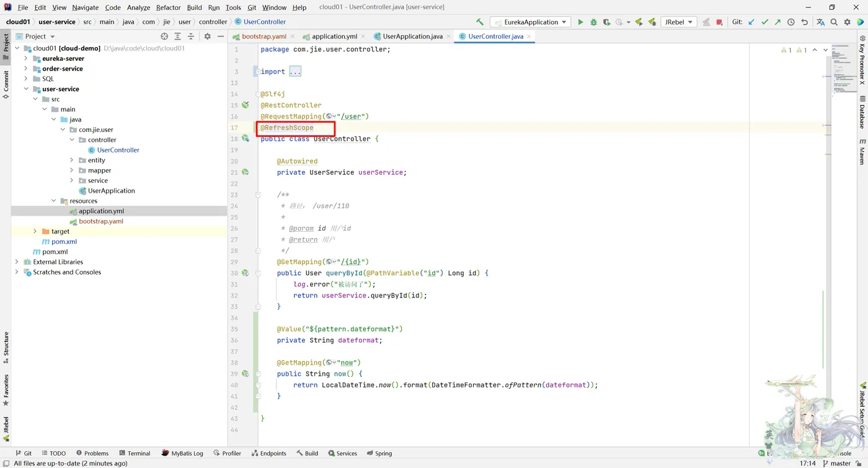Run EurekaApplication with the green play icon
Viewport: 868px width, 468px height.
tap(580, 22)
